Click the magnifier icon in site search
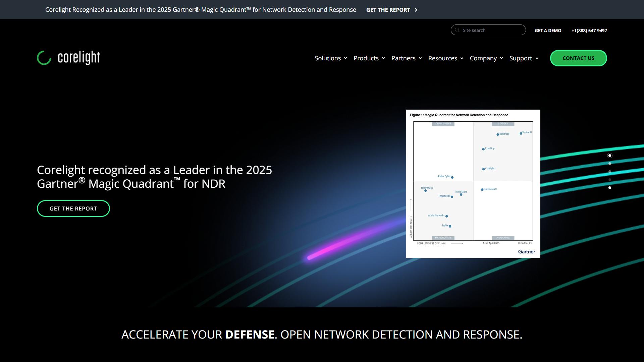Viewport: 644px width, 362px height. [x=457, y=30]
